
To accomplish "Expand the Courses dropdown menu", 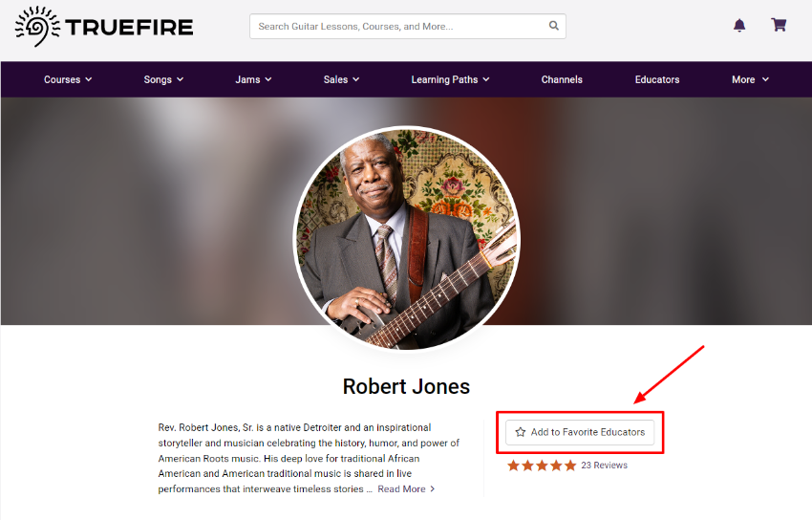I will pyautogui.click(x=68, y=79).
